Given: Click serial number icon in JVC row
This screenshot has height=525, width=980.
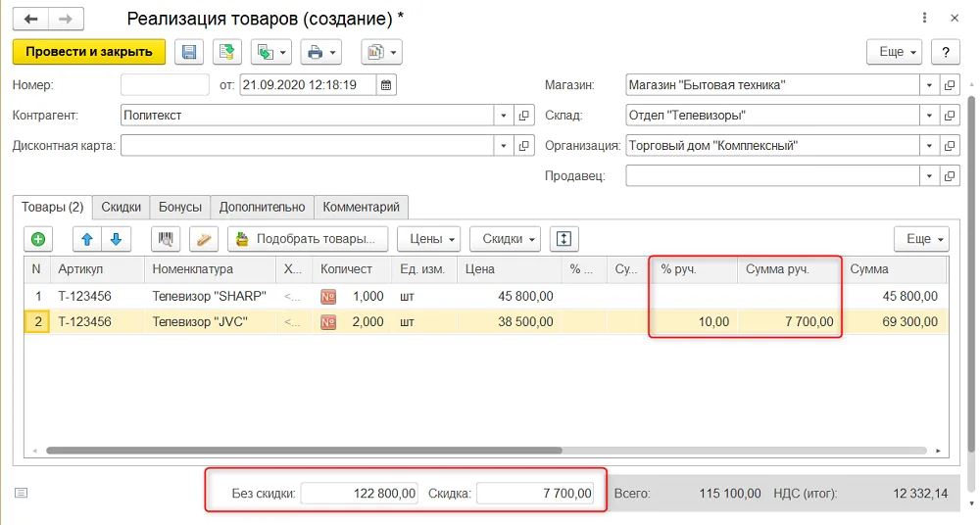Looking at the screenshot, I should pyautogui.click(x=328, y=322).
